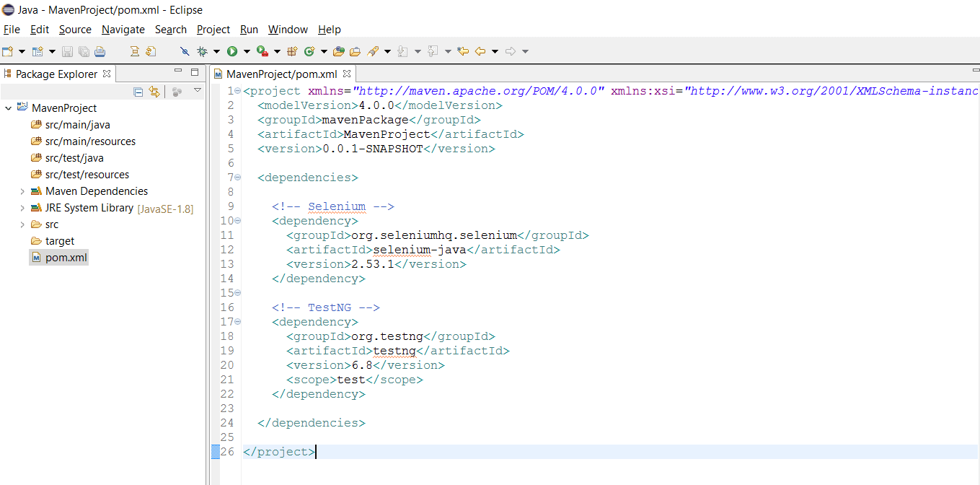980x485 pixels.
Task: Select the Search toolbar icon
Action: [x=372, y=51]
